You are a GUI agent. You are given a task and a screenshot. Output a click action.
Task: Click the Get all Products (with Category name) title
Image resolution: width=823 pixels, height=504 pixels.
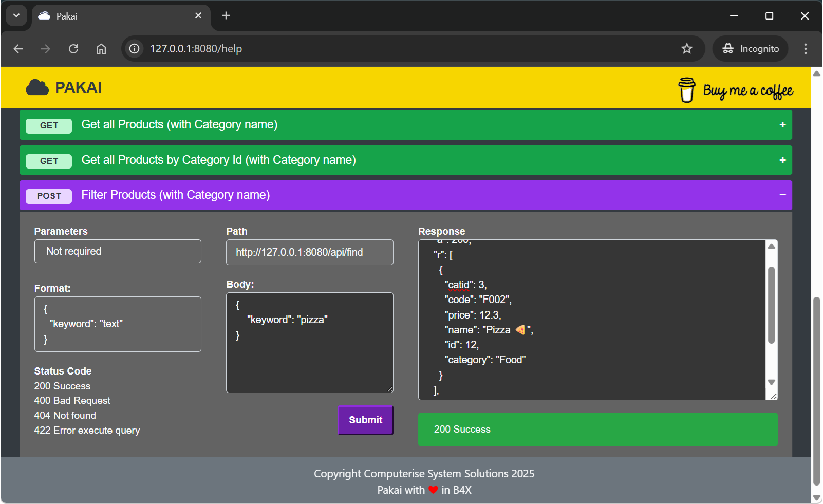click(179, 125)
